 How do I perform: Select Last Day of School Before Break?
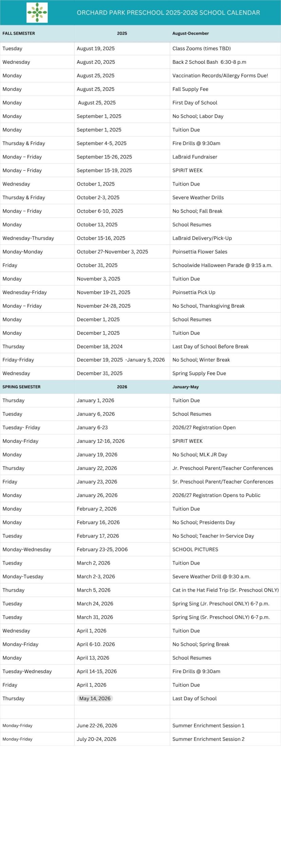(x=210, y=347)
